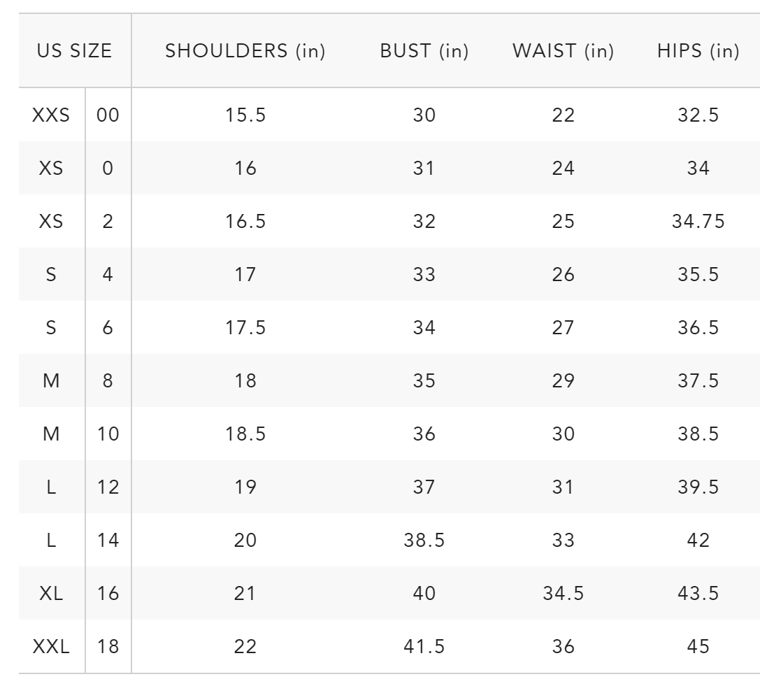Select the 34.5 waist measurement
The width and height of the screenshot is (781, 700).
(563, 594)
